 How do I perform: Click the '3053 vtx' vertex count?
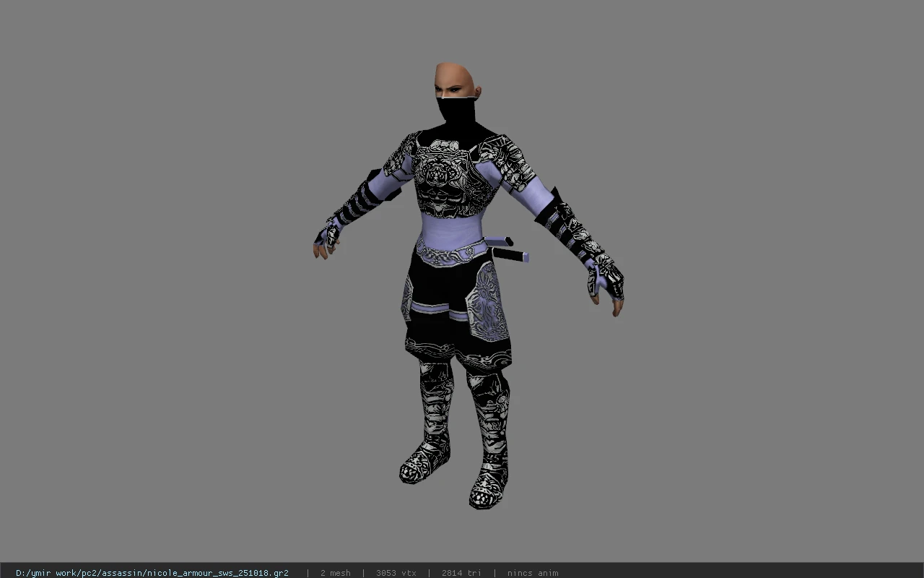pos(396,573)
